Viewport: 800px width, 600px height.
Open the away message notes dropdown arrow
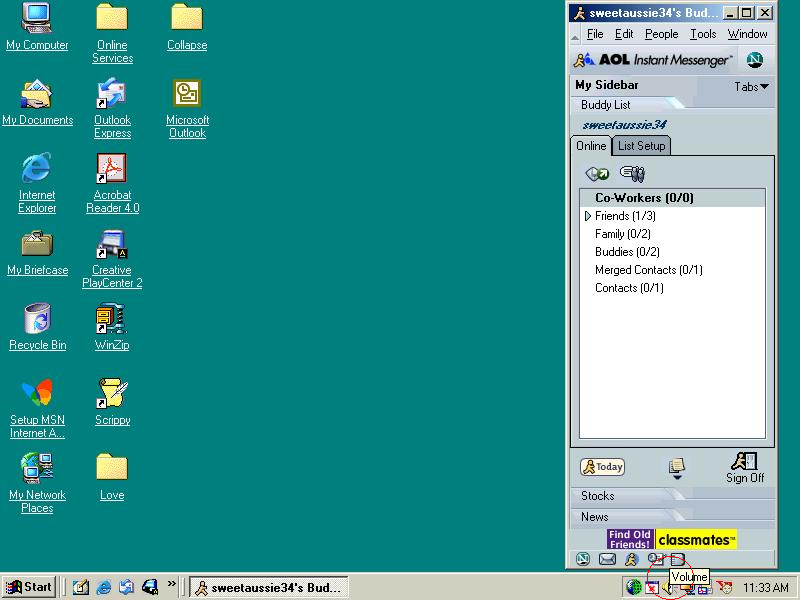click(677, 477)
